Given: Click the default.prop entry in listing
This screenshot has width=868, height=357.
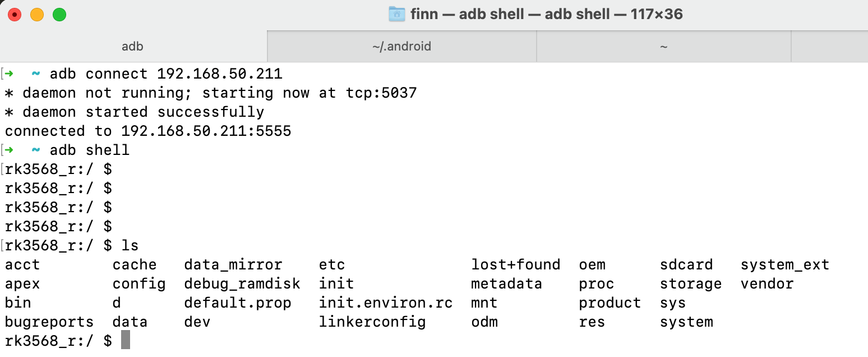Looking at the screenshot, I should [238, 303].
